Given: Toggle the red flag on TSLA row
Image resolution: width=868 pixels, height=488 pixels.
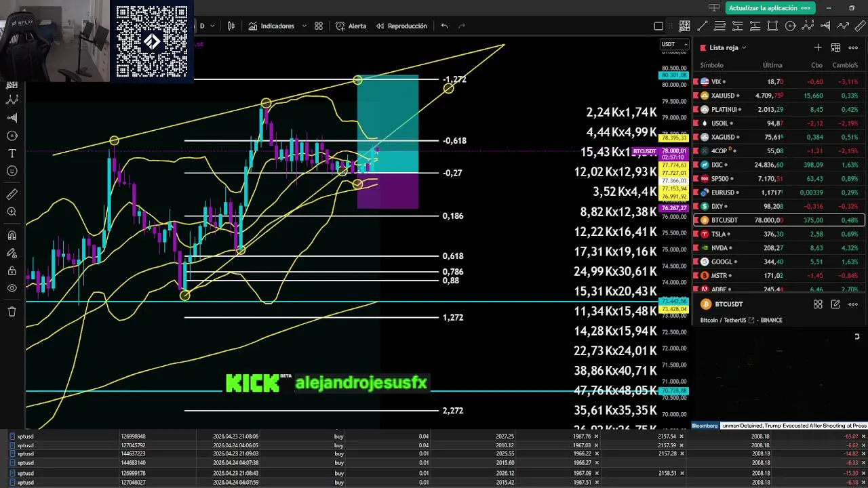Looking at the screenshot, I should click(696, 234).
